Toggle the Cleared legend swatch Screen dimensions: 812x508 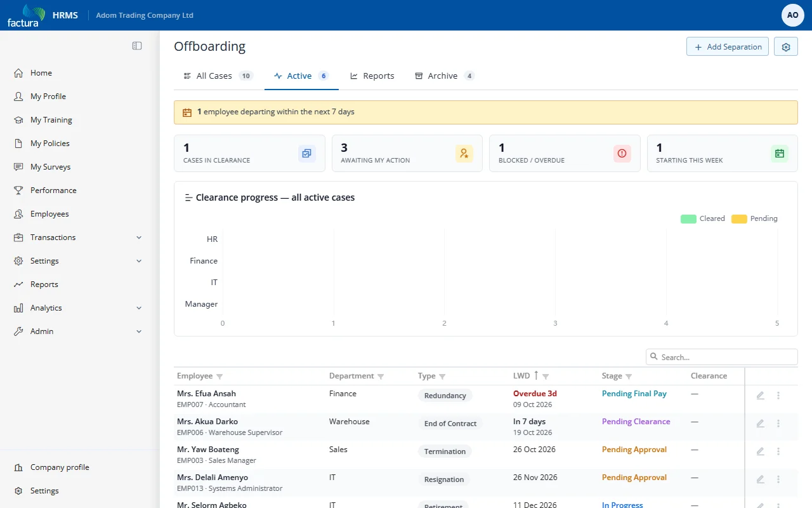pyautogui.click(x=688, y=219)
